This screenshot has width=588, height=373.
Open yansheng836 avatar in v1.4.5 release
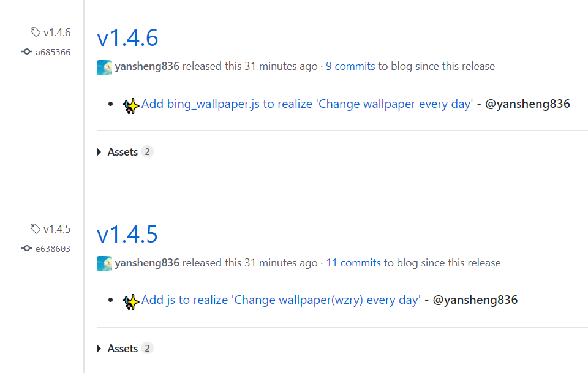coord(104,263)
